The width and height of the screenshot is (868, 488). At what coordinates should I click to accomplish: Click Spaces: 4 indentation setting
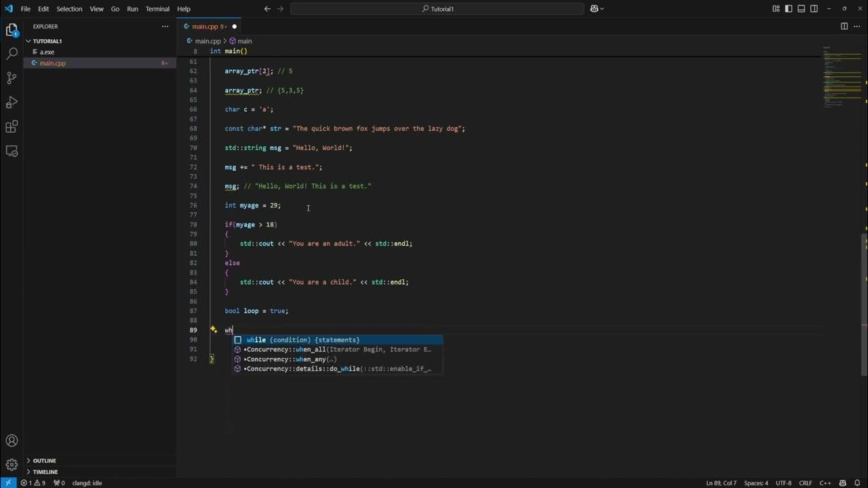click(756, 483)
